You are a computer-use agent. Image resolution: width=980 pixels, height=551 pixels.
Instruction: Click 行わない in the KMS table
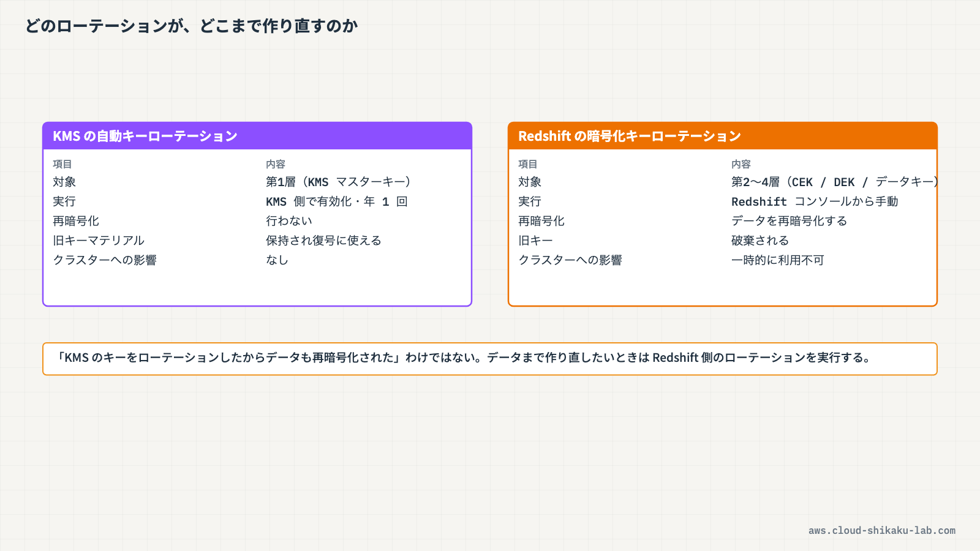click(289, 221)
